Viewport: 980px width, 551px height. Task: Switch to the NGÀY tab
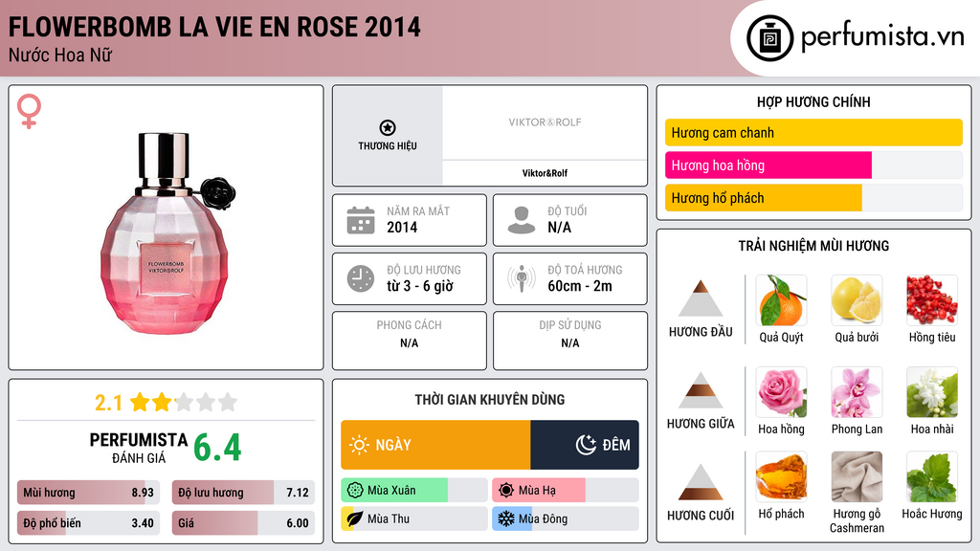[x=435, y=445]
